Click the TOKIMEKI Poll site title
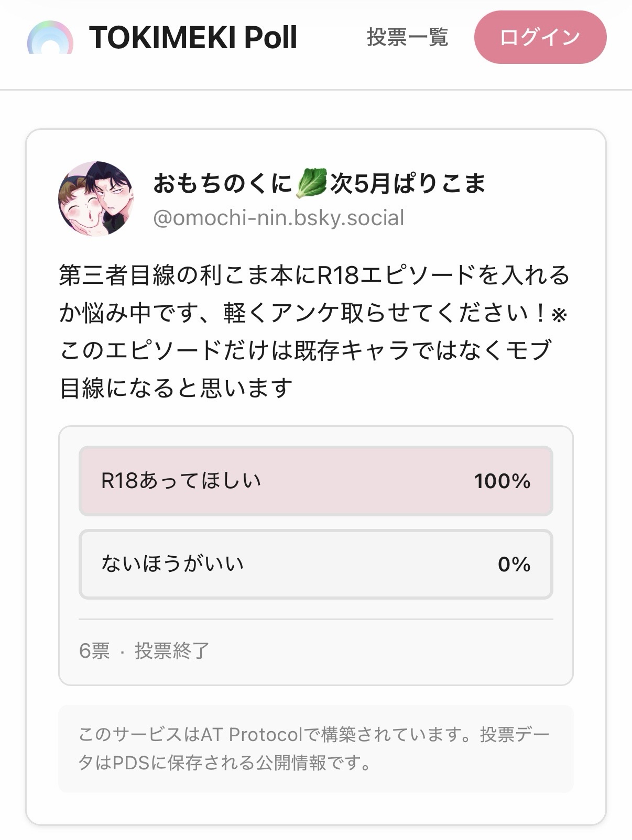Image resolution: width=632 pixels, height=840 pixels. pyautogui.click(x=193, y=38)
